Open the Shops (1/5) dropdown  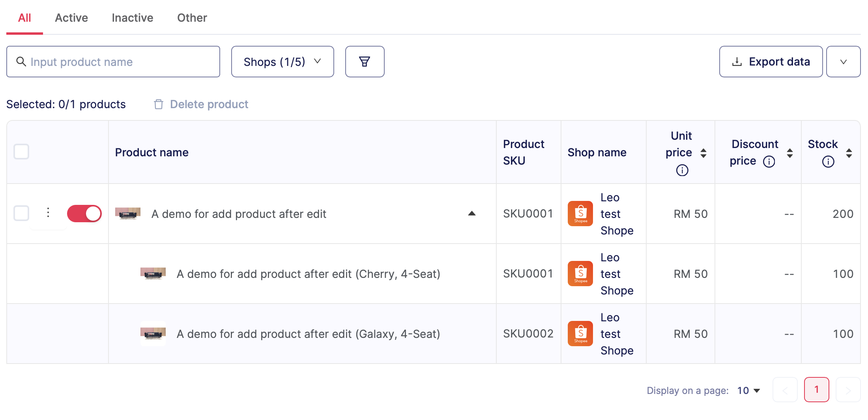coord(282,62)
